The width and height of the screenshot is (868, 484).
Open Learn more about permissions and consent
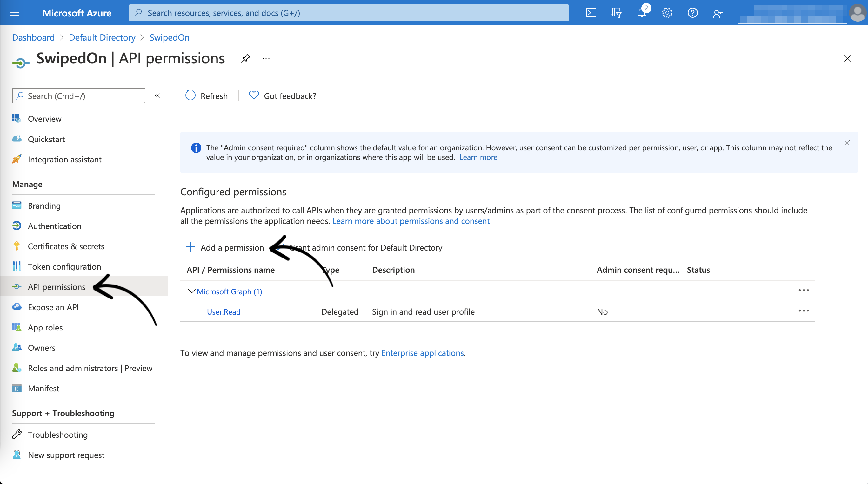411,221
